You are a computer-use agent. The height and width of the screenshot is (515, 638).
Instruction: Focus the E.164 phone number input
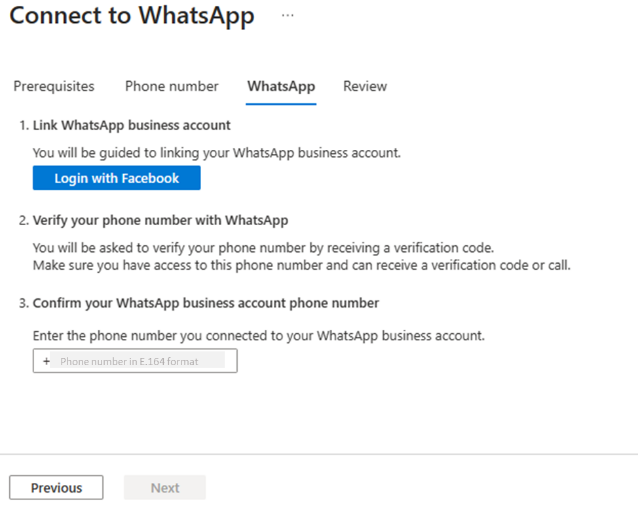pos(140,361)
